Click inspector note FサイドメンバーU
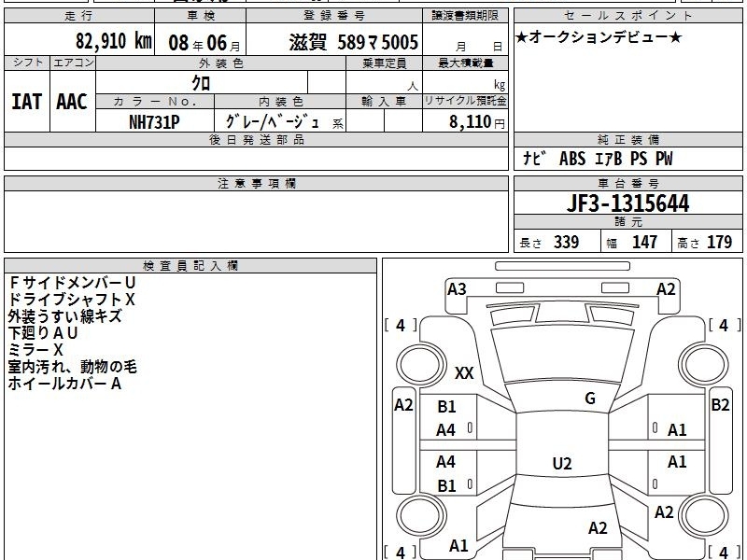The width and height of the screenshot is (747, 560). [x=73, y=283]
